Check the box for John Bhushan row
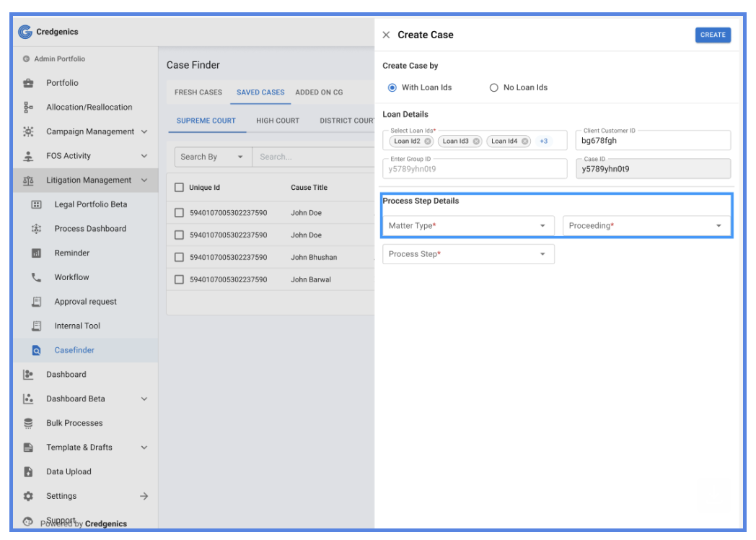The width and height of the screenshot is (756, 540). [180, 257]
